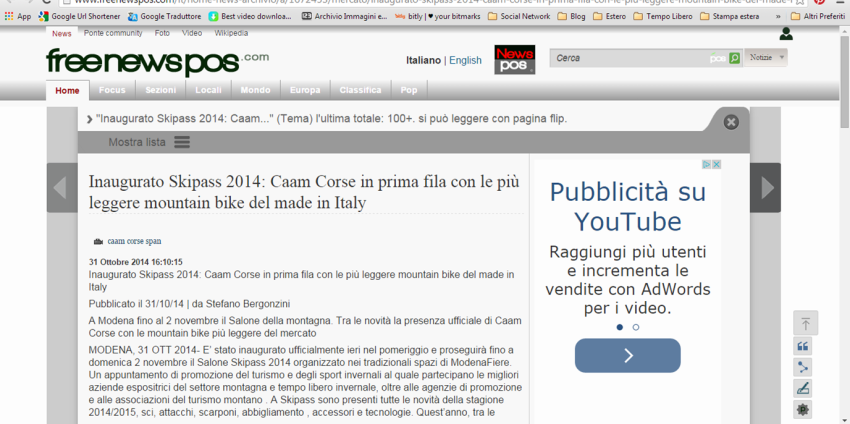The image size is (850, 424).
Task: Click the Pubblicità su YouTube ad headline
Action: click(628, 207)
